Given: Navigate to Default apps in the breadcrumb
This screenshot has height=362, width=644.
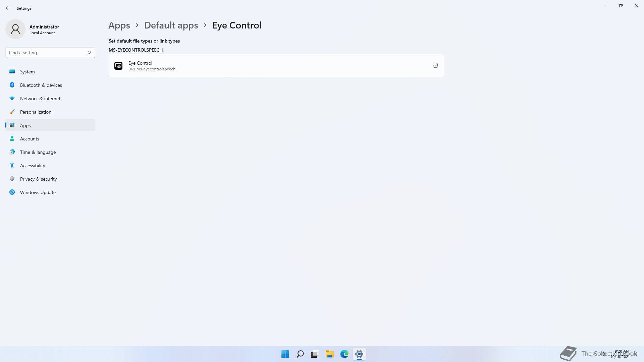Looking at the screenshot, I should click(171, 25).
